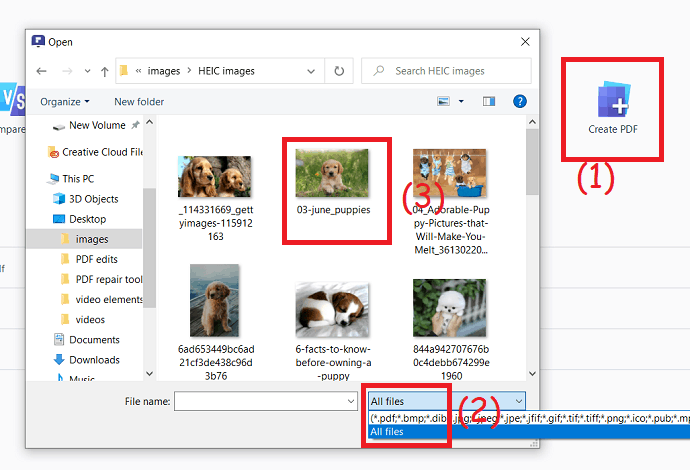This screenshot has width=690, height=470.
Task: Open the Help question mark button
Action: pos(520,102)
